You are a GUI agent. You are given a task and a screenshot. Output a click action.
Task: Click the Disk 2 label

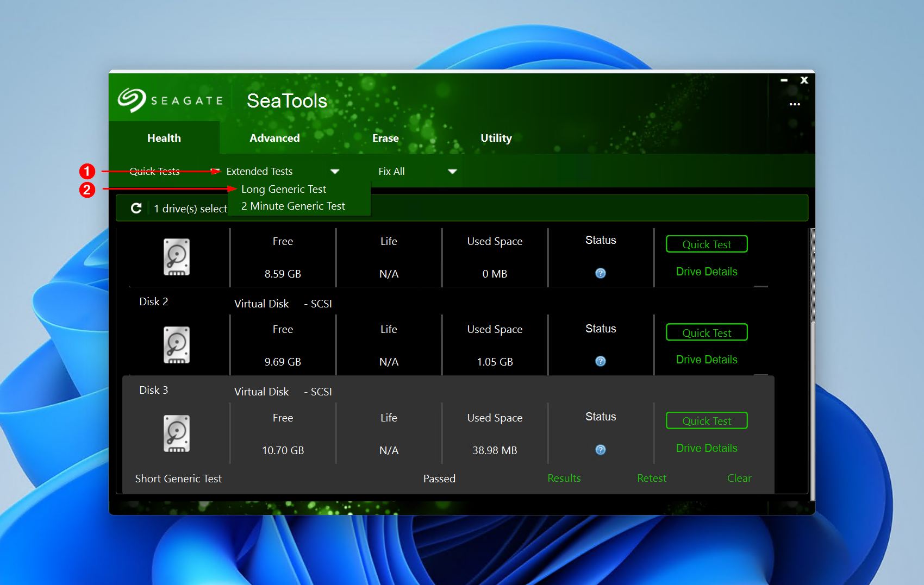click(154, 301)
